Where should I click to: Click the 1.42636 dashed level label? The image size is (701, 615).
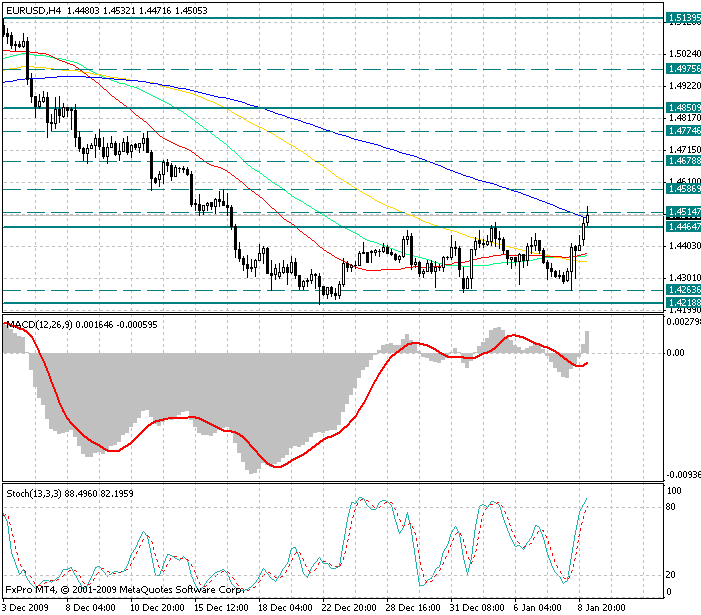pyautogui.click(x=683, y=290)
